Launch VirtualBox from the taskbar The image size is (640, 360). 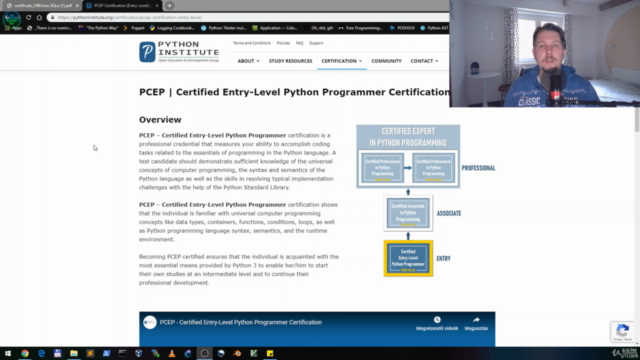coord(139,353)
